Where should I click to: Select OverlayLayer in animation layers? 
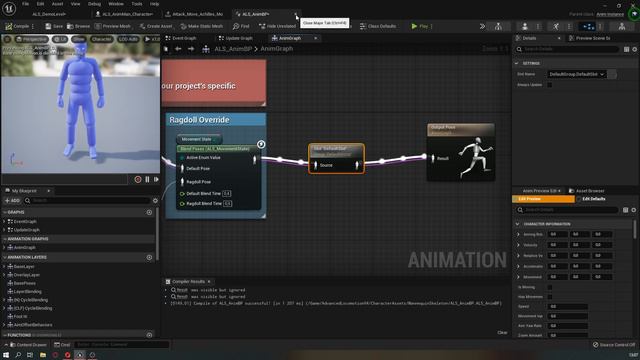tap(27, 275)
